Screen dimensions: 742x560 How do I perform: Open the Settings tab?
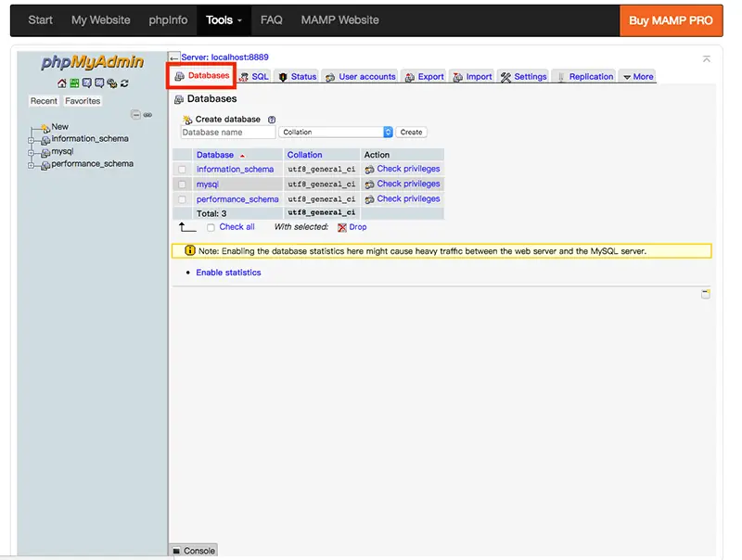524,77
